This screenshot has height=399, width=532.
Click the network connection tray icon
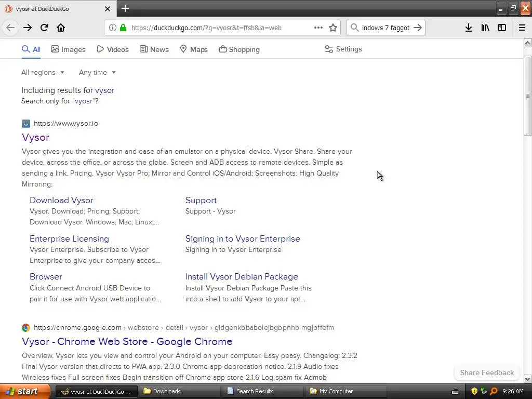[x=484, y=391]
